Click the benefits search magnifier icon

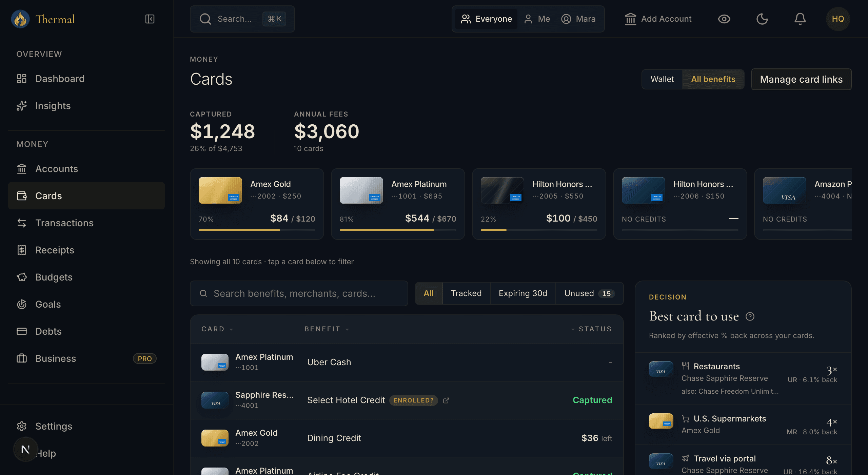203,293
